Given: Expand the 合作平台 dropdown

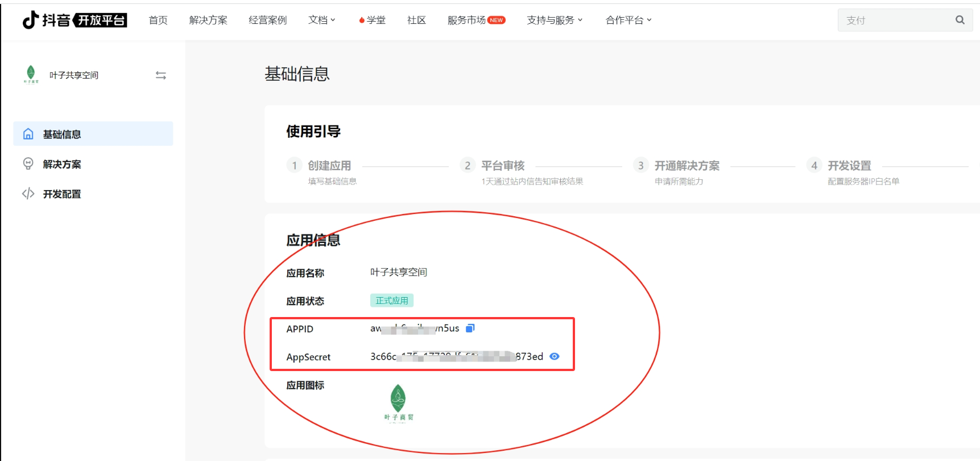Looking at the screenshot, I should pos(628,20).
